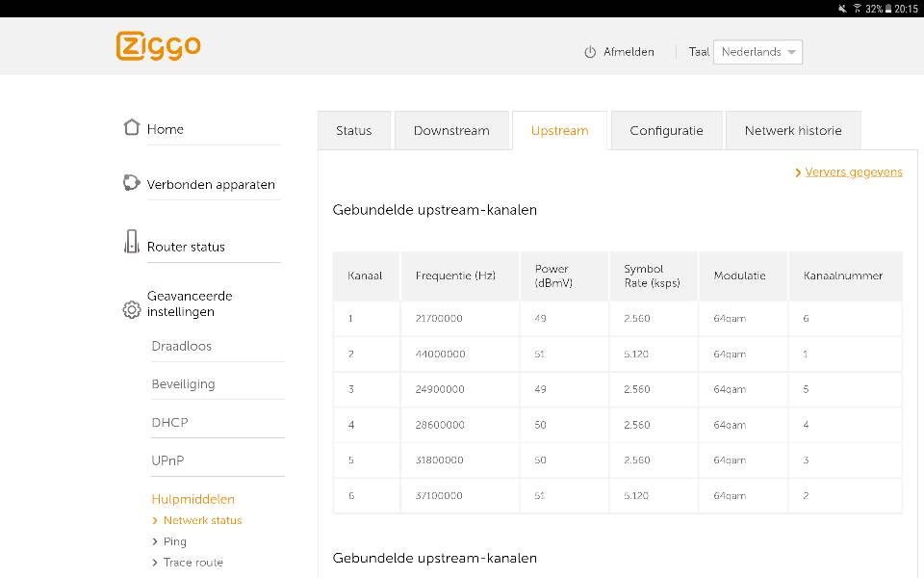
Task: Open Router status page
Action: (186, 247)
